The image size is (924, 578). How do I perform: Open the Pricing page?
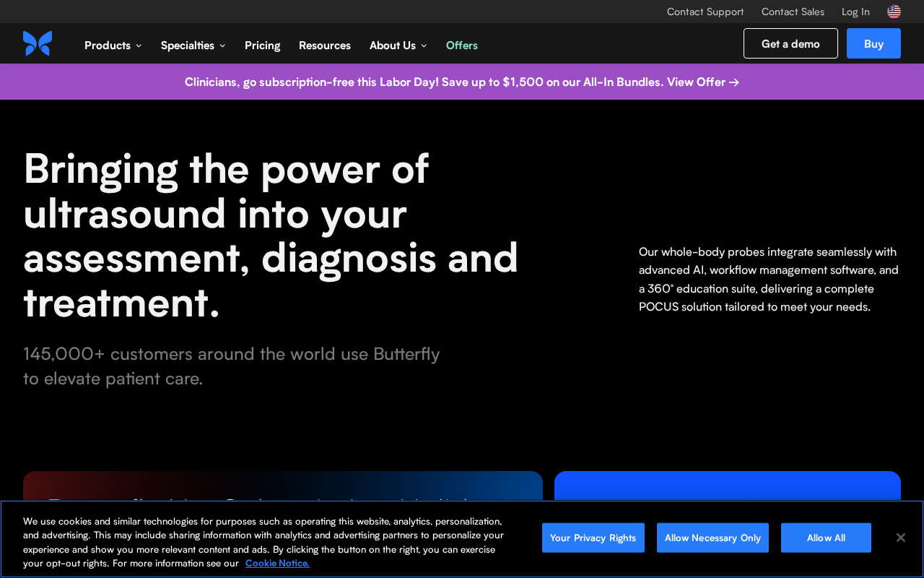(x=262, y=46)
